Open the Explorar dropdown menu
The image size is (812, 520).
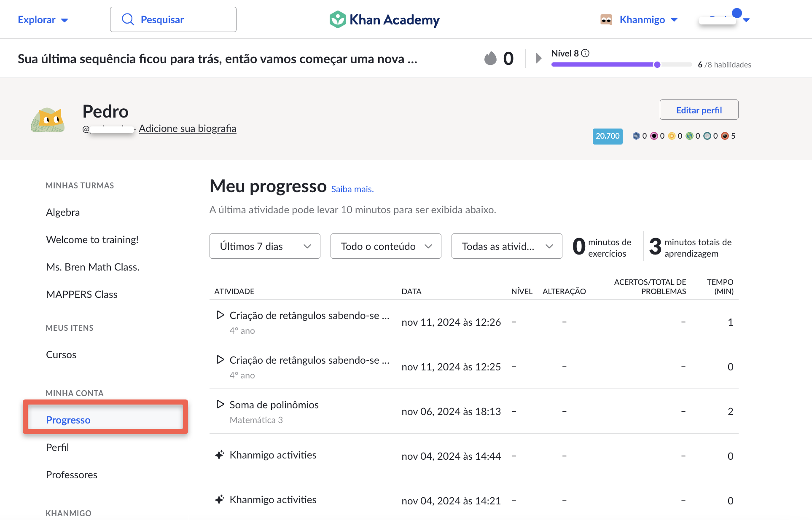point(43,20)
